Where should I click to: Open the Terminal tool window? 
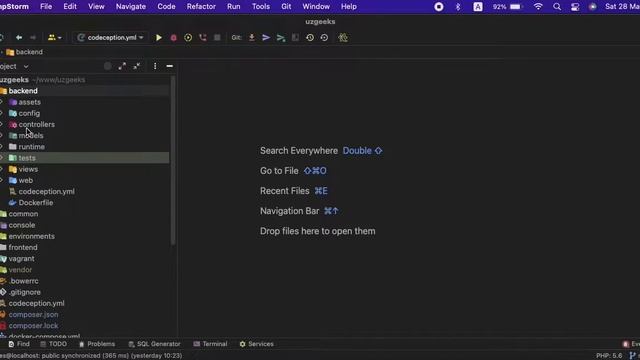[x=210, y=344]
